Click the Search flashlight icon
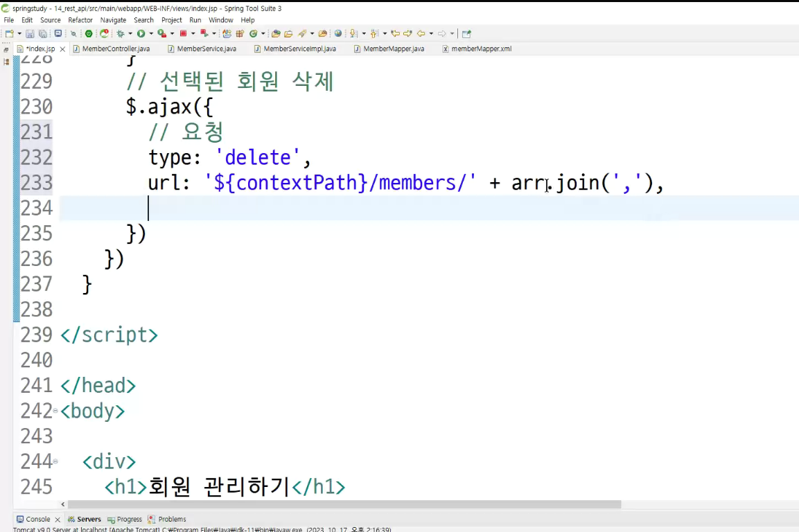 [302, 34]
